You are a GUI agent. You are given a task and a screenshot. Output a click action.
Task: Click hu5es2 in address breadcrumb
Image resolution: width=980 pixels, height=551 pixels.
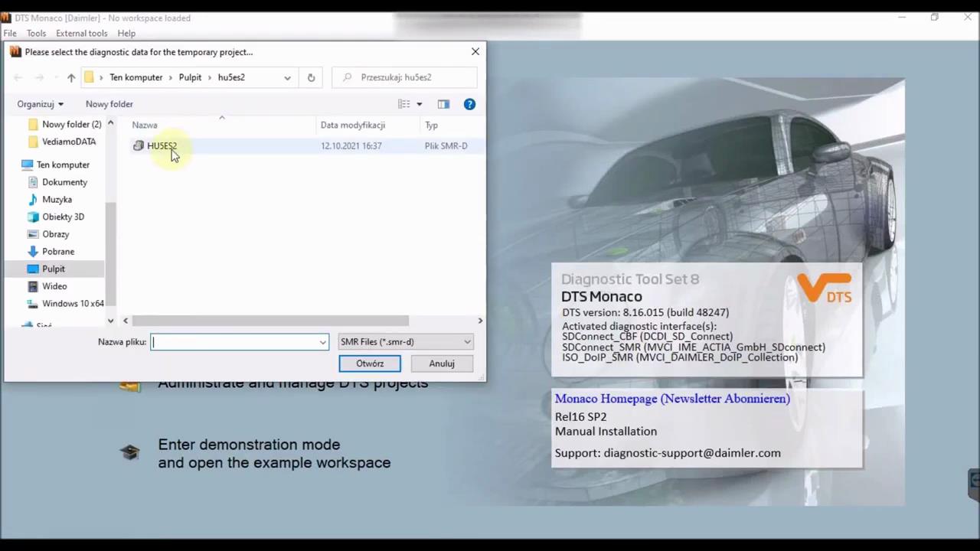231,77
